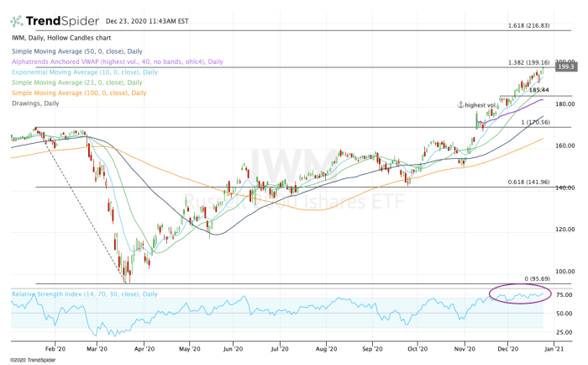Click the chart timestamp Dec 23, 2020 11:43AM EST

(147, 21)
